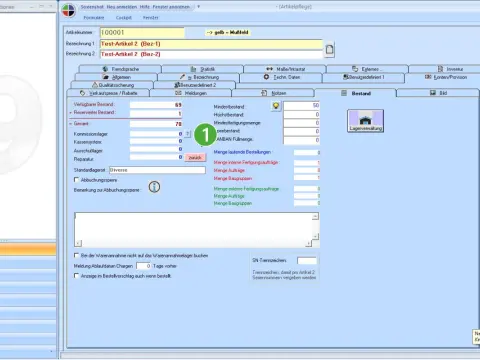Switch to the Fremdsprache tab
480x360 pixels.
[120, 69]
